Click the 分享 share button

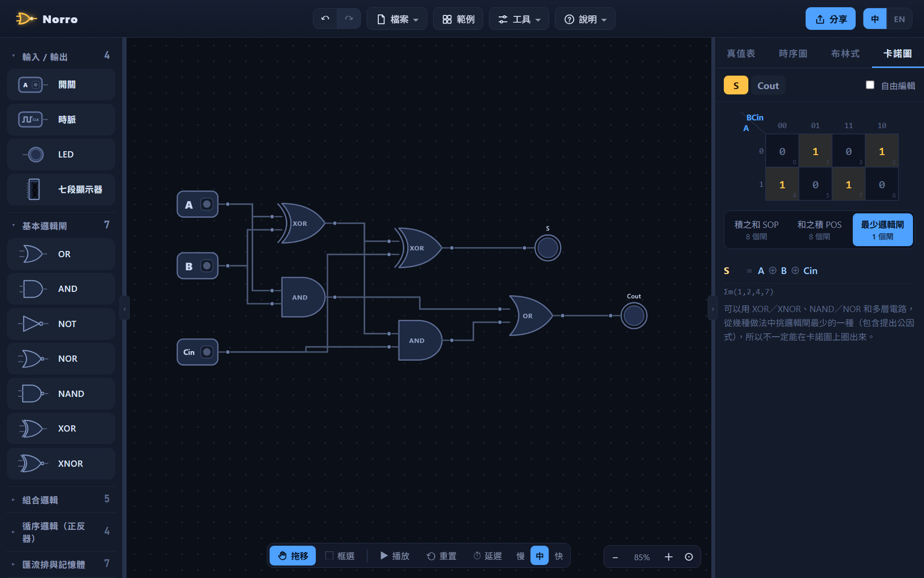831,19
